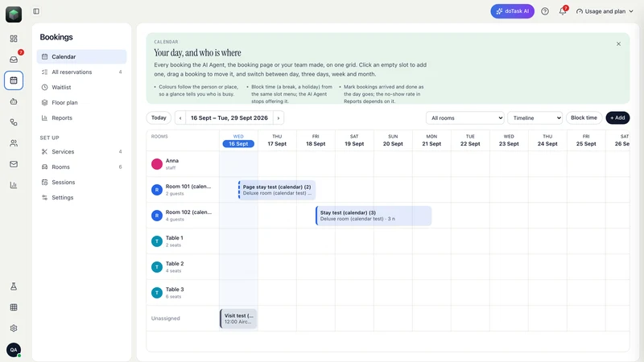Image resolution: width=644 pixels, height=362 pixels.
Task: Click the Today button
Action: point(159,117)
